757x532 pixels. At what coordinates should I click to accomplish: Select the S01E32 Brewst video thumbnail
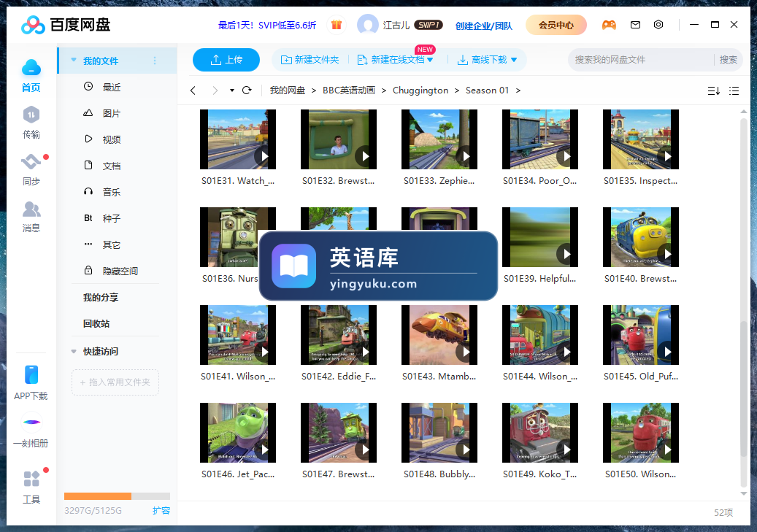click(x=339, y=139)
